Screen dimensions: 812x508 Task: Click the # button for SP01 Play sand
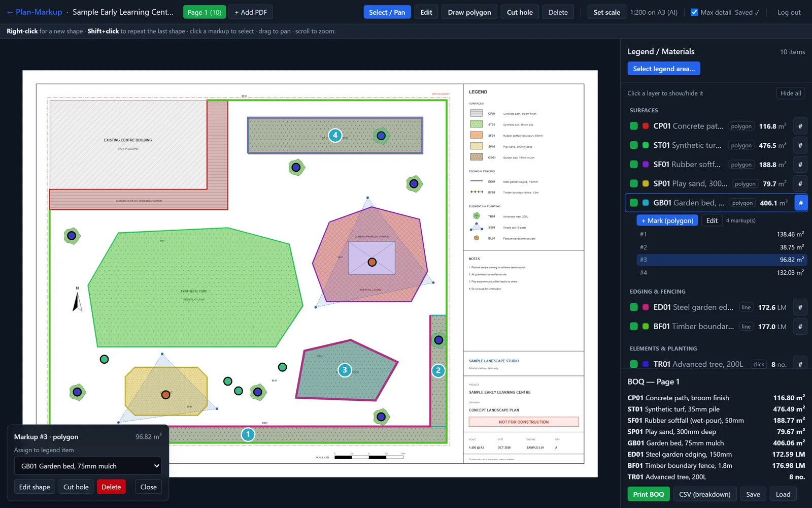click(x=800, y=184)
